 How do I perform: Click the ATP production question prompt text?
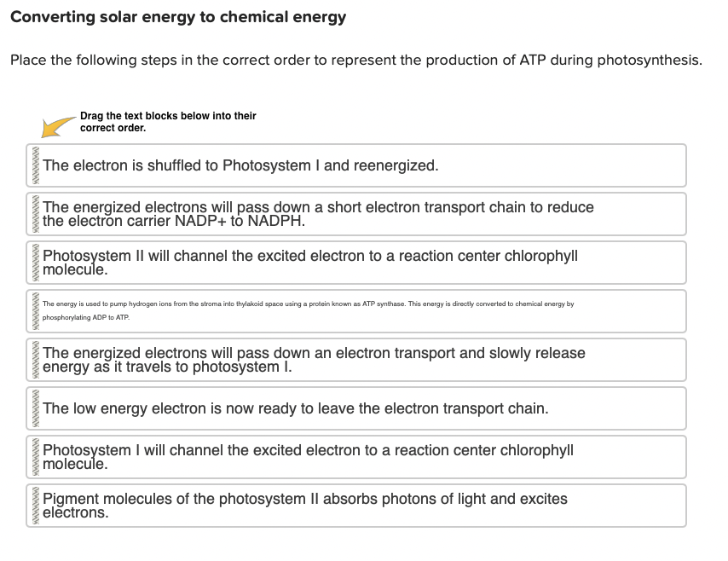click(x=355, y=60)
